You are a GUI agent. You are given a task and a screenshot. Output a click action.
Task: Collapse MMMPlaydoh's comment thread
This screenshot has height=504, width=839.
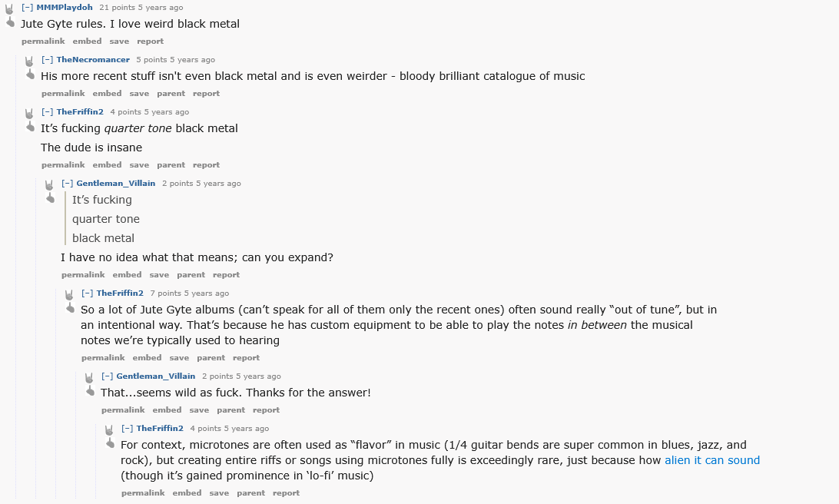[x=28, y=8]
